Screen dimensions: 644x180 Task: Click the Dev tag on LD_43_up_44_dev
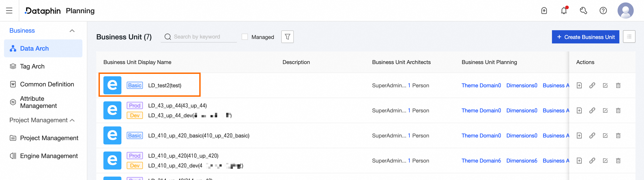[x=135, y=115]
